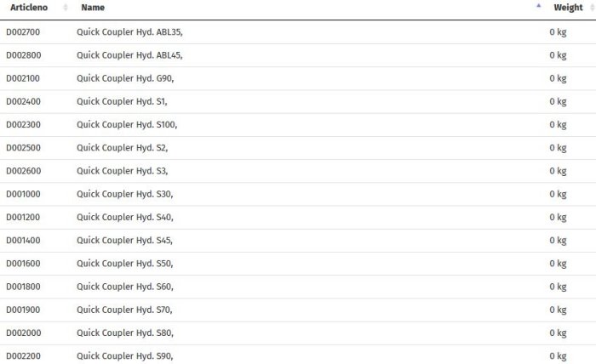The height and width of the screenshot is (364, 596).
Task: Click the Name column ascending sort arrow
Action: pyautogui.click(x=538, y=6)
